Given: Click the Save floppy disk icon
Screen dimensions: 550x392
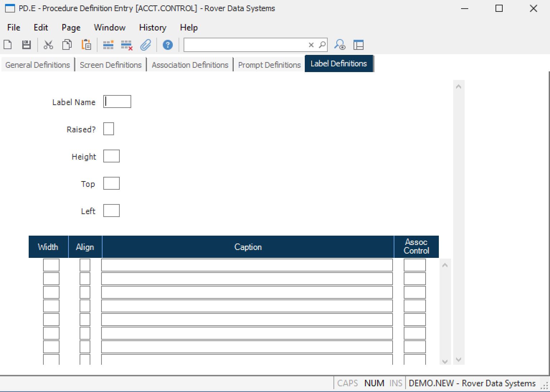Looking at the screenshot, I should click(26, 45).
